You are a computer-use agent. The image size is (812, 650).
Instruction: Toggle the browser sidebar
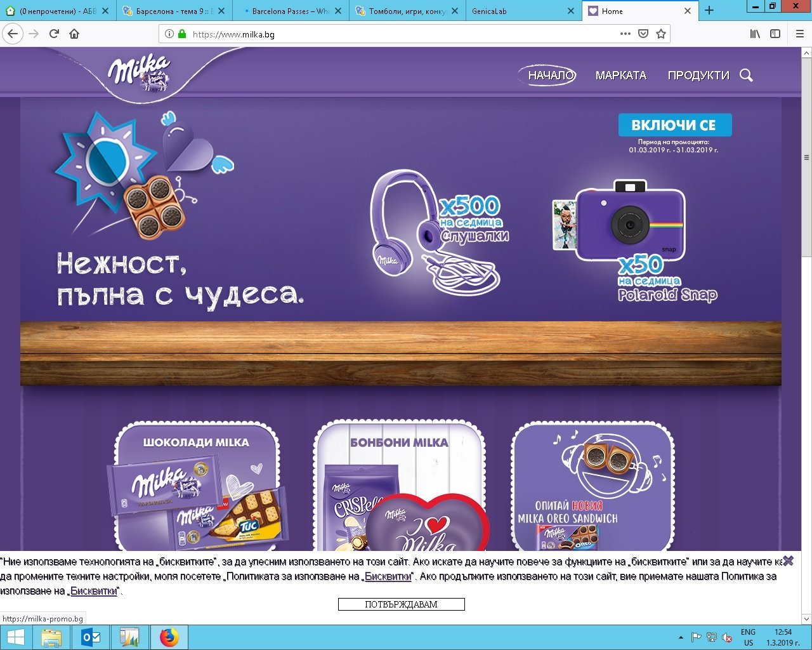coord(775,34)
